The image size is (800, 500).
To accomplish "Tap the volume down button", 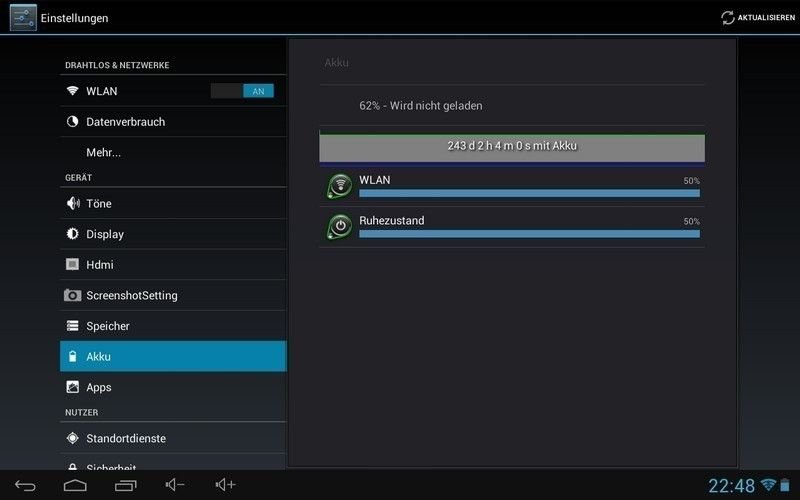I will click(x=174, y=485).
